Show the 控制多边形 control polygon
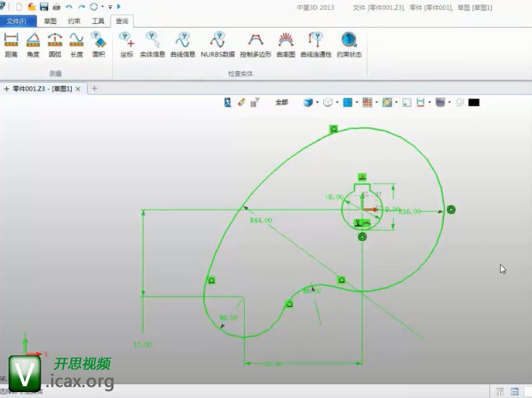The image size is (532, 398). [x=255, y=45]
